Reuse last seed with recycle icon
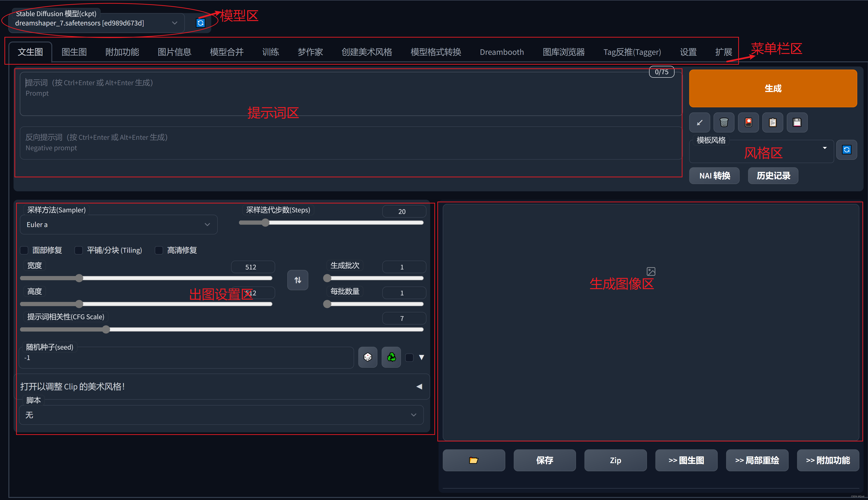 click(391, 357)
